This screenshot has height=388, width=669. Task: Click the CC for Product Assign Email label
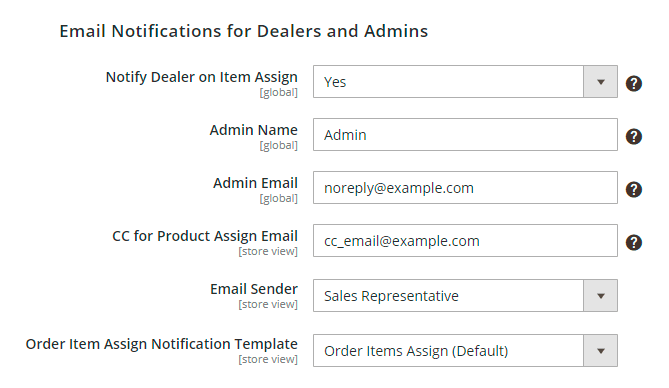pyautogui.click(x=205, y=236)
